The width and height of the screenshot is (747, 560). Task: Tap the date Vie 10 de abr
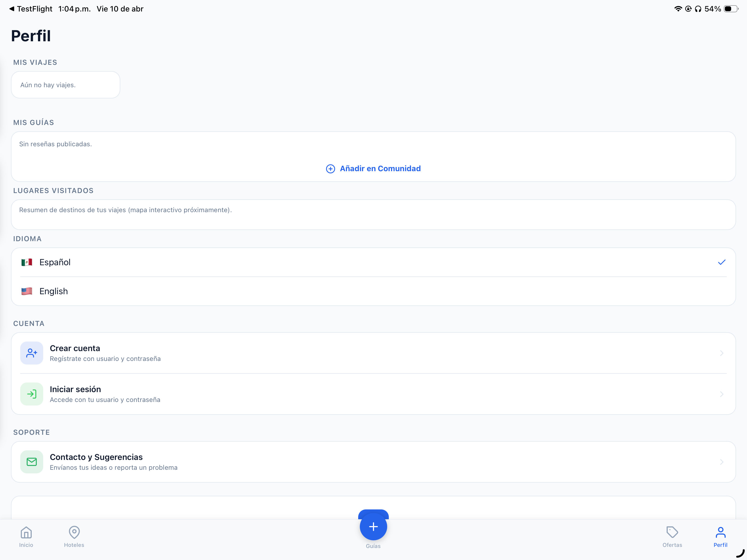pyautogui.click(x=120, y=9)
